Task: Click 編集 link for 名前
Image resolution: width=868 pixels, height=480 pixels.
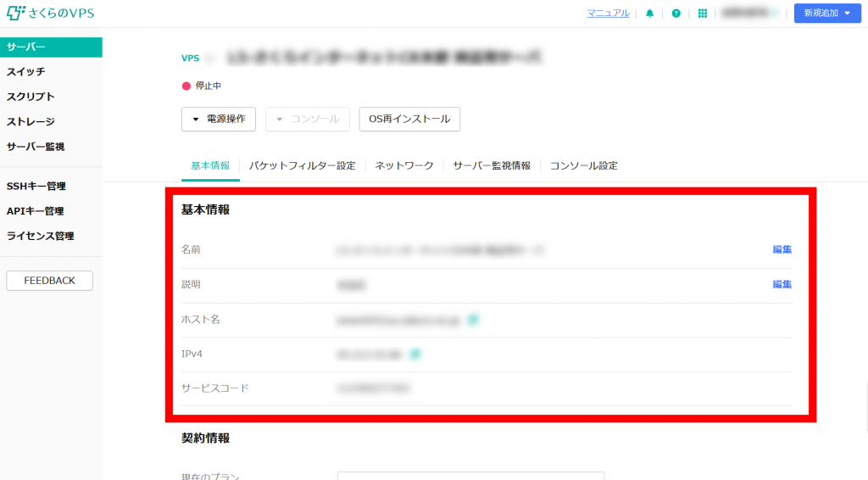Action: pos(782,249)
